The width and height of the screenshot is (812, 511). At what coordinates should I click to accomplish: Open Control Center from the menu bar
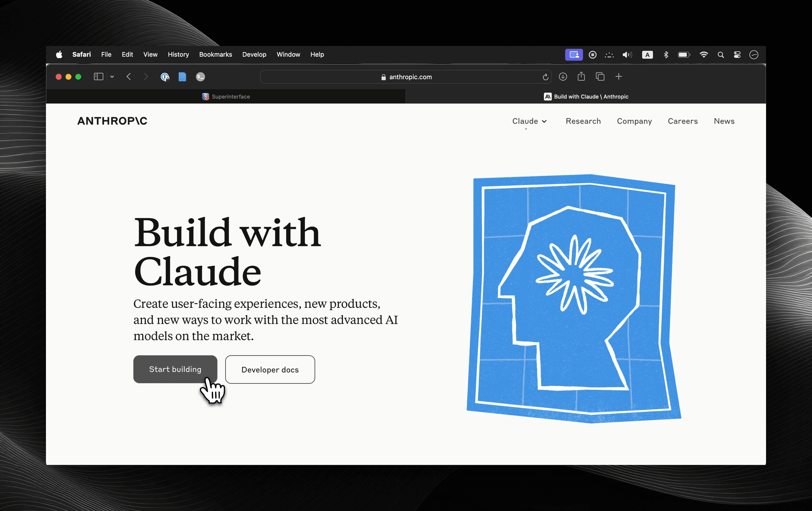(x=737, y=55)
